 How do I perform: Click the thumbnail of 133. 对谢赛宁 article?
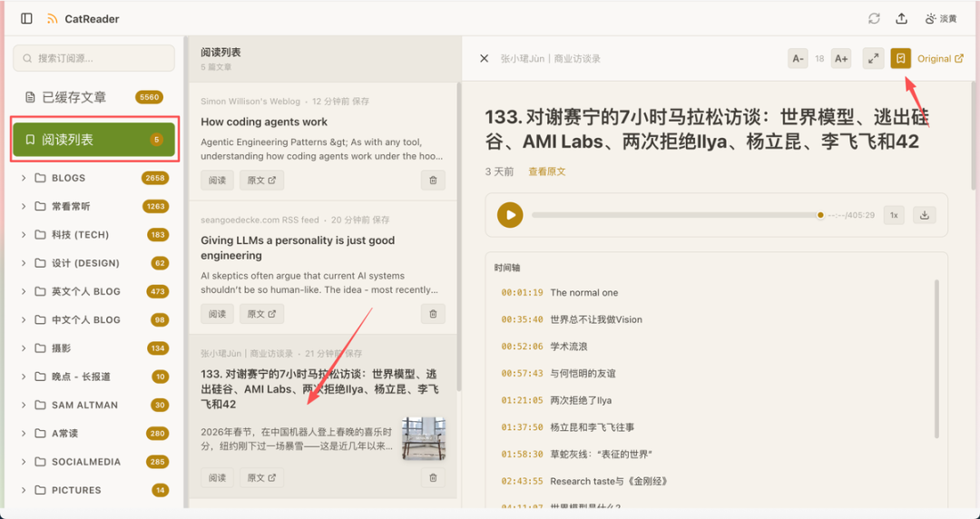point(424,438)
